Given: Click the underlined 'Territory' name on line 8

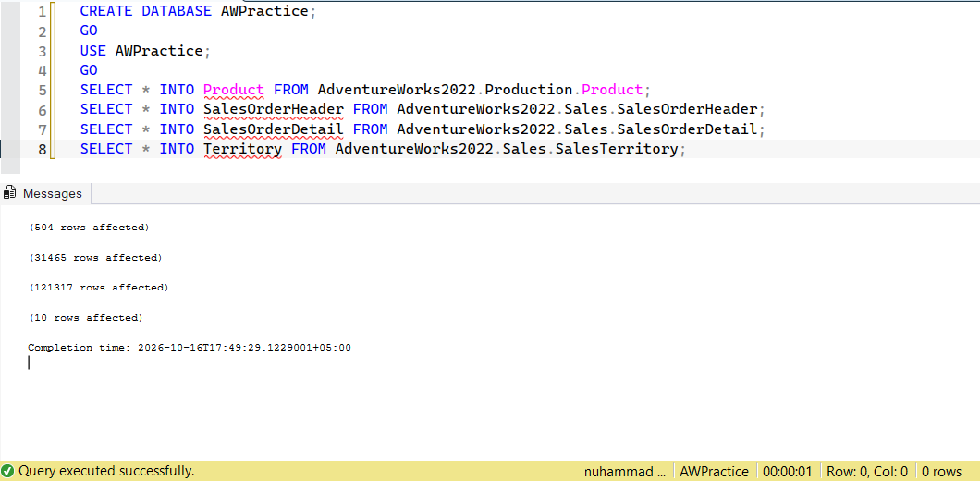Looking at the screenshot, I should click(242, 149).
